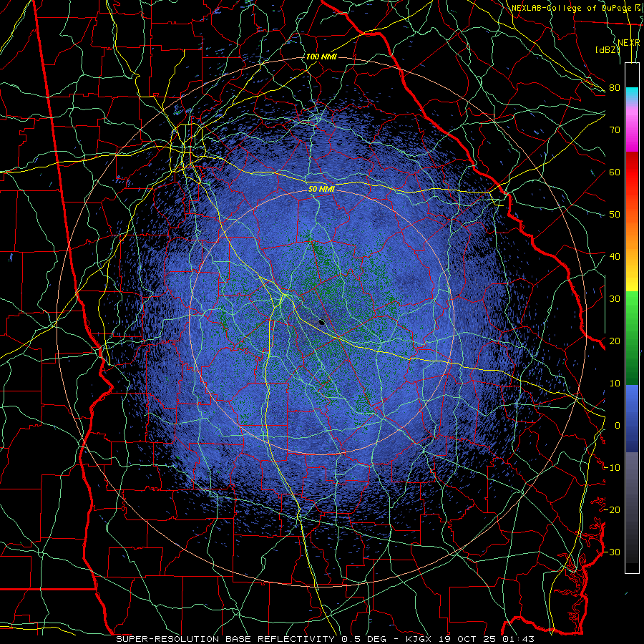This screenshot has height=644, width=644.
Task: Click the 70 value on the dBZ scale
Action: [615, 130]
